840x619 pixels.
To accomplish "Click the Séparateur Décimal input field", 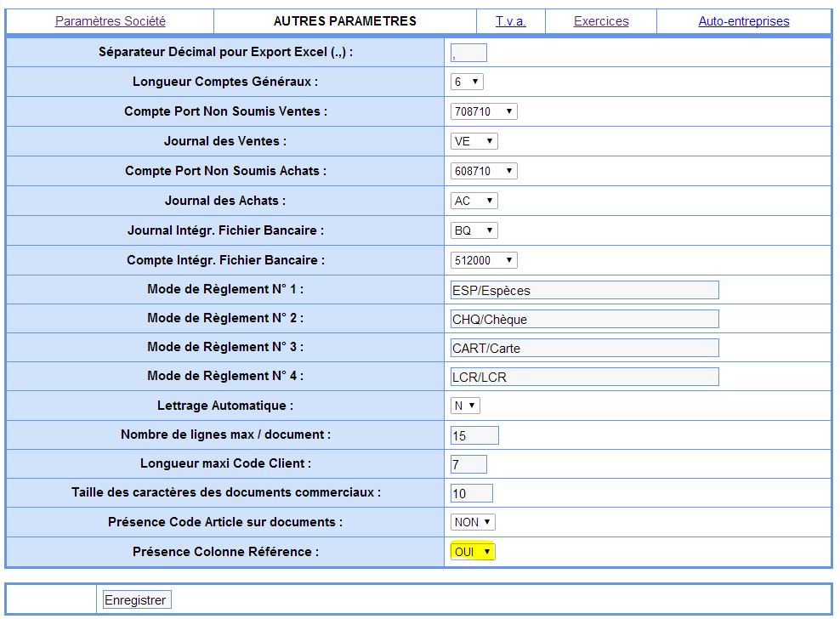I will (468, 53).
